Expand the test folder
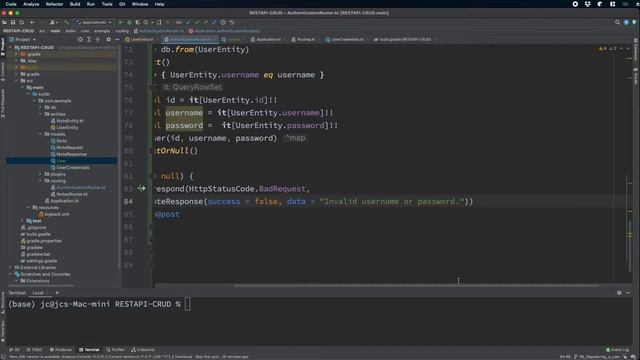The width and height of the screenshot is (640, 360). pos(22,221)
